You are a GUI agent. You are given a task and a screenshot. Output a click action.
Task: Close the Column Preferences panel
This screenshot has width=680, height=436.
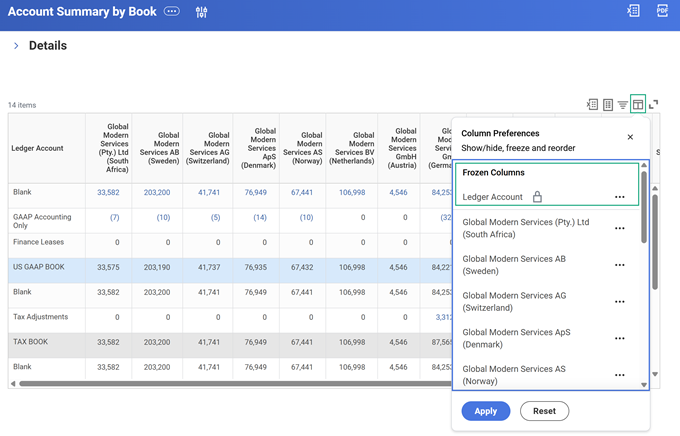(x=630, y=137)
